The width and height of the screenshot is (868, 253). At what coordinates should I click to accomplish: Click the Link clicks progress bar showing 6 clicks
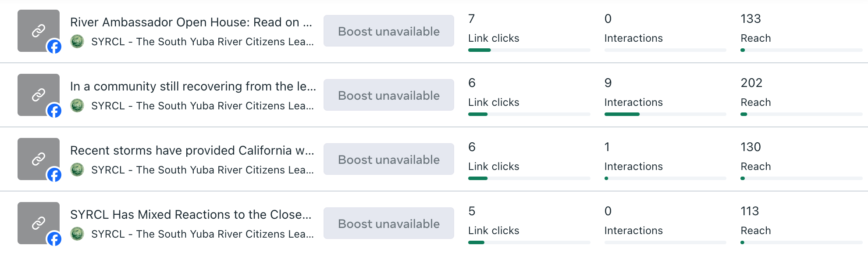click(530, 114)
